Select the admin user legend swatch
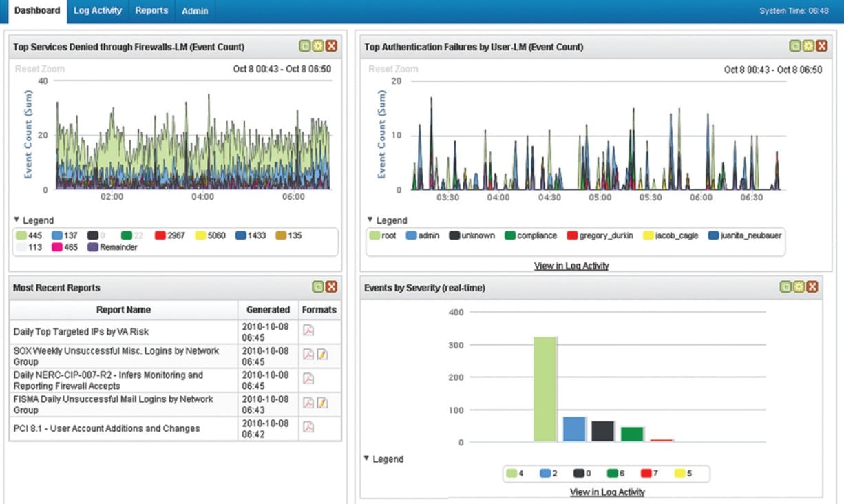844x504 pixels. [411, 235]
